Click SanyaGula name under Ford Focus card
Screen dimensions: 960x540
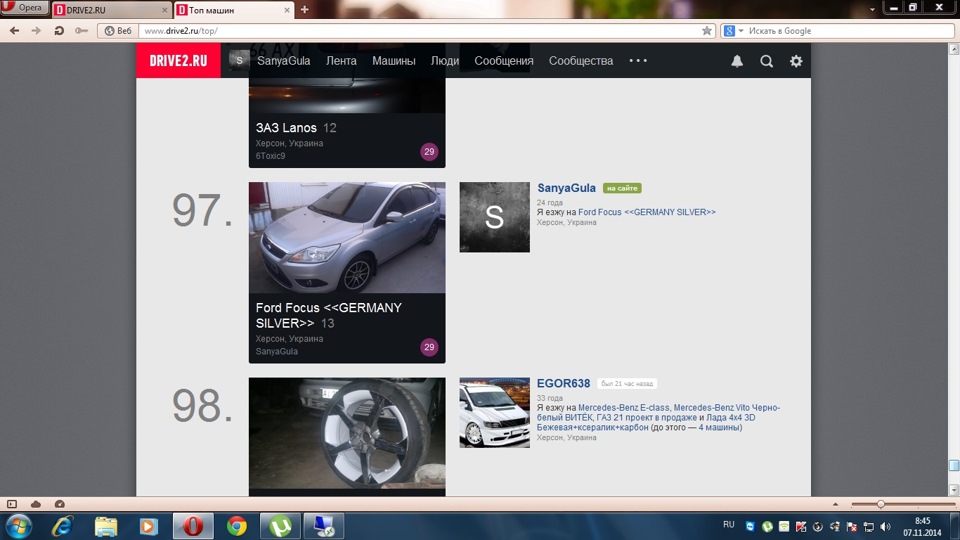pos(277,351)
